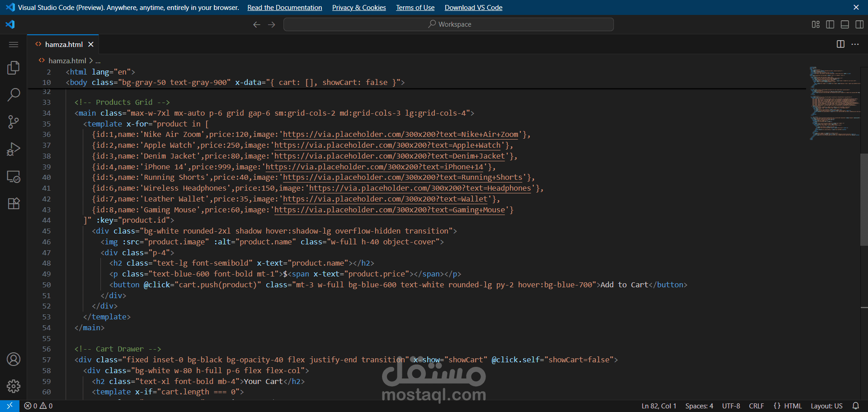Change indentation via Spaces: 4

[699, 406]
